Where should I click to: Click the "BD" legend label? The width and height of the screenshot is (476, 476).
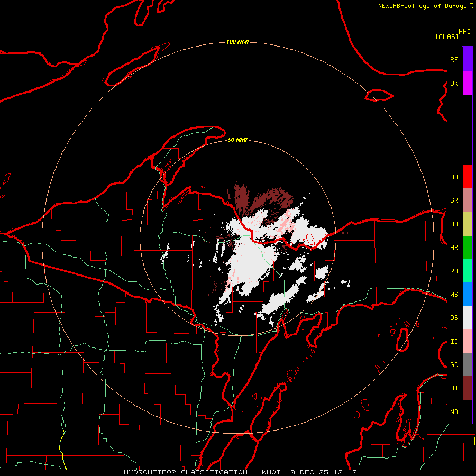(x=454, y=224)
